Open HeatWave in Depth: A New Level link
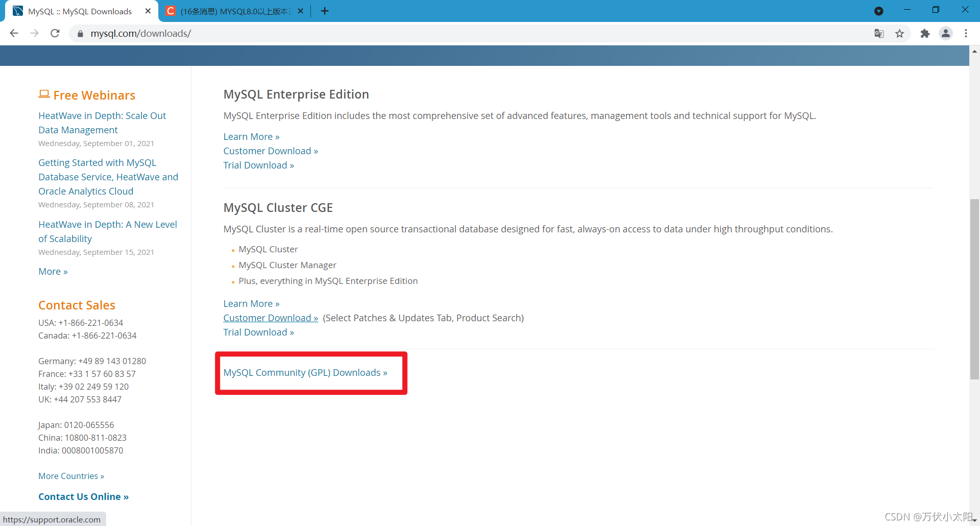Viewport: 980px width, 526px height. (108, 231)
